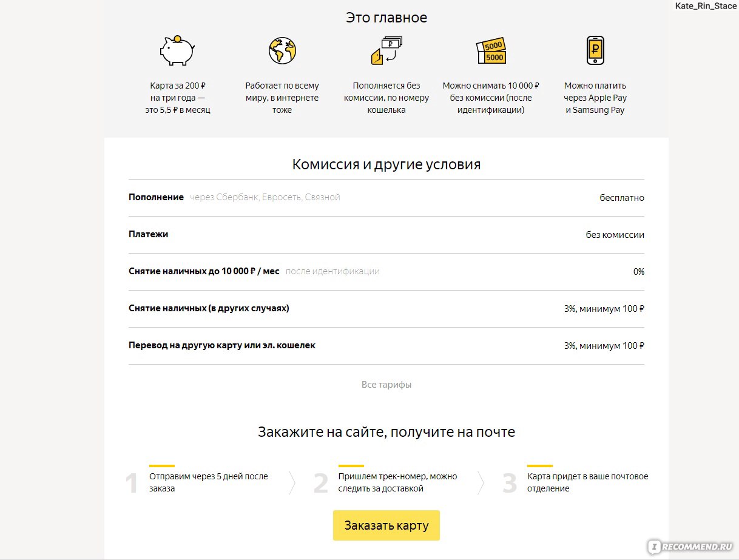Click the smartphone ruble payment icon
739x560 pixels.
595,50
